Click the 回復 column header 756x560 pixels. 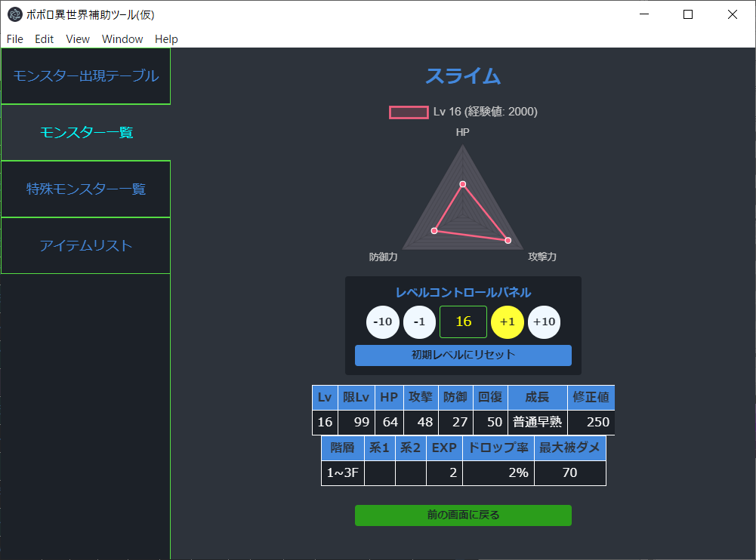490,397
